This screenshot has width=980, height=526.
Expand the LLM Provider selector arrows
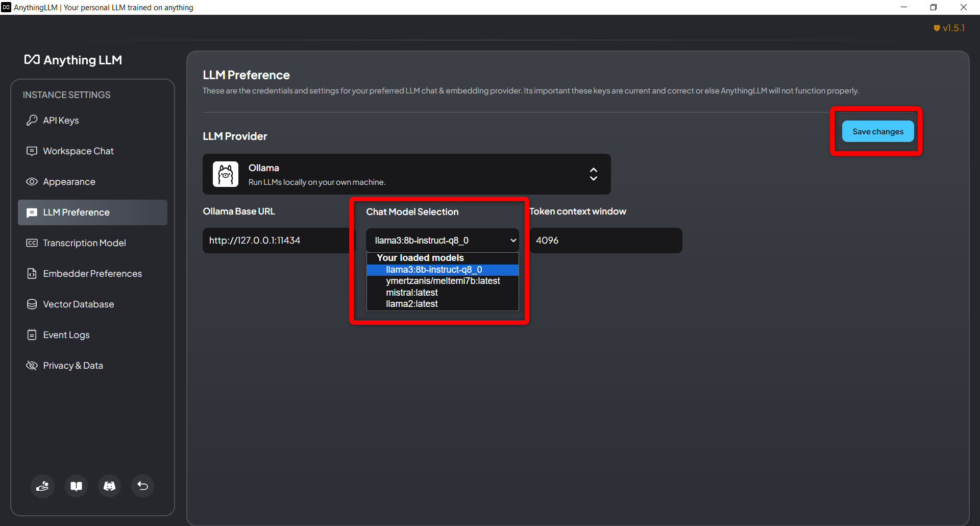pyautogui.click(x=593, y=174)
